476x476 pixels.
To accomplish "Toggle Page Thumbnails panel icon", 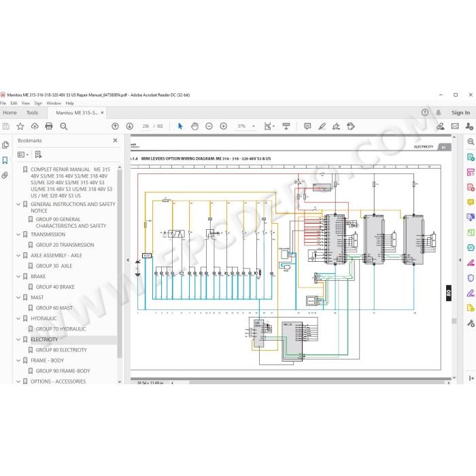I will point(5,145).
